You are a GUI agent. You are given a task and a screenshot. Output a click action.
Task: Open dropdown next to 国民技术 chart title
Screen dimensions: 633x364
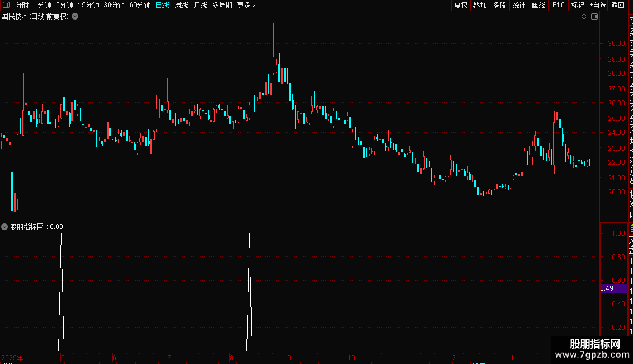click(75, 17)
